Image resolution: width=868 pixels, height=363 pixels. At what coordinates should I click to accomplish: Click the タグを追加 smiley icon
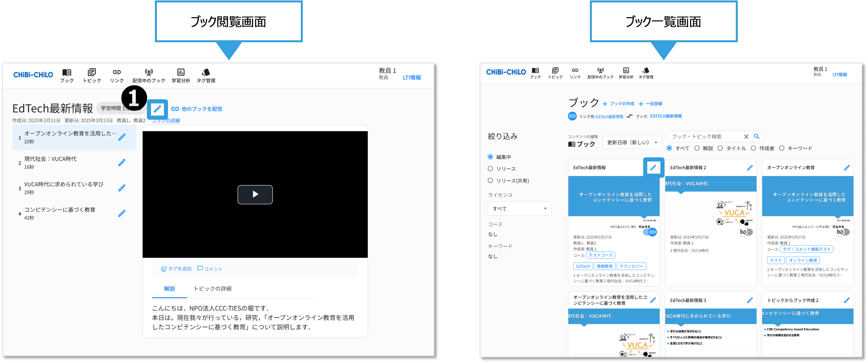(164, 269)
